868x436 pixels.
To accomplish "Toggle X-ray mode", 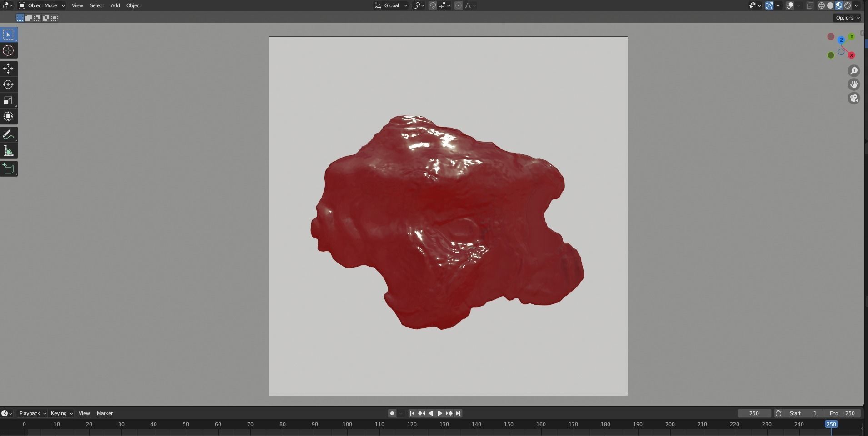I will 810,5.
